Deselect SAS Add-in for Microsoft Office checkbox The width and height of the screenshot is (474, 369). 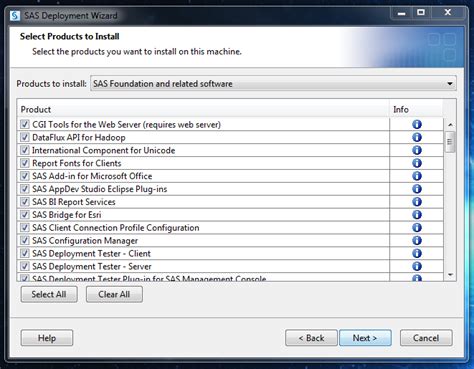pyautogui.click(x=25, y=176)
